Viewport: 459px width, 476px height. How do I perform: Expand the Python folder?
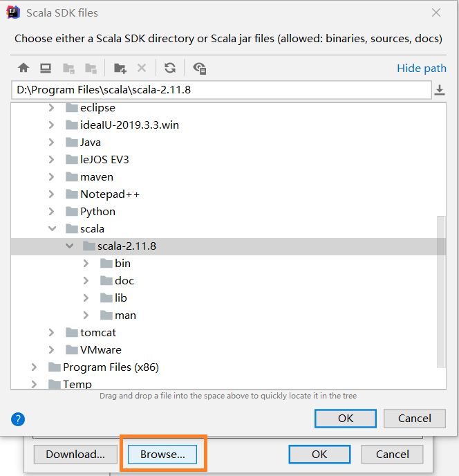click(52, 211)
